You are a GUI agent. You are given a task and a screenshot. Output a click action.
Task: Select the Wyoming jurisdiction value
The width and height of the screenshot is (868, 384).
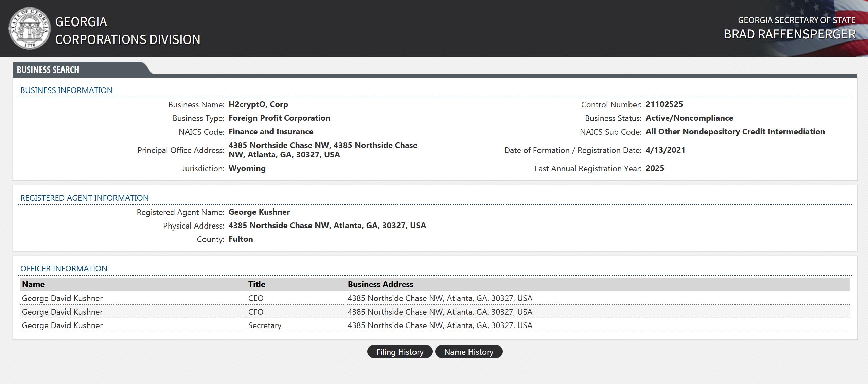tap(247, 168)
